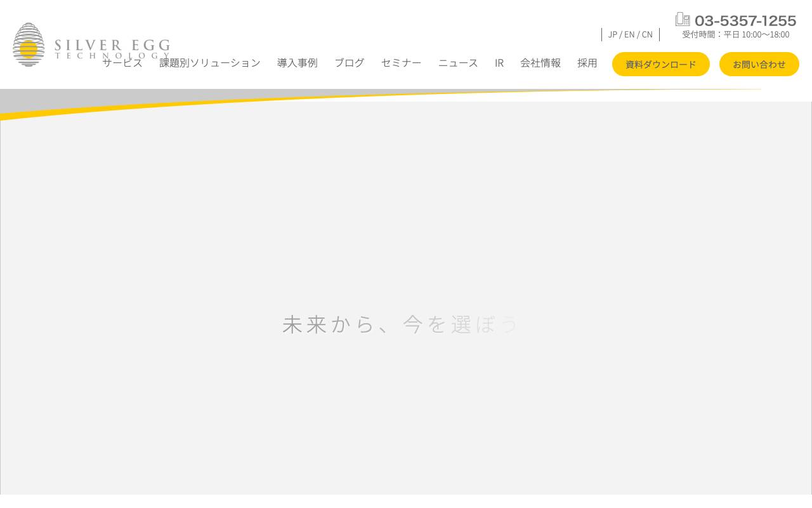Click the egg-shaped logo mark

[29, 45]
